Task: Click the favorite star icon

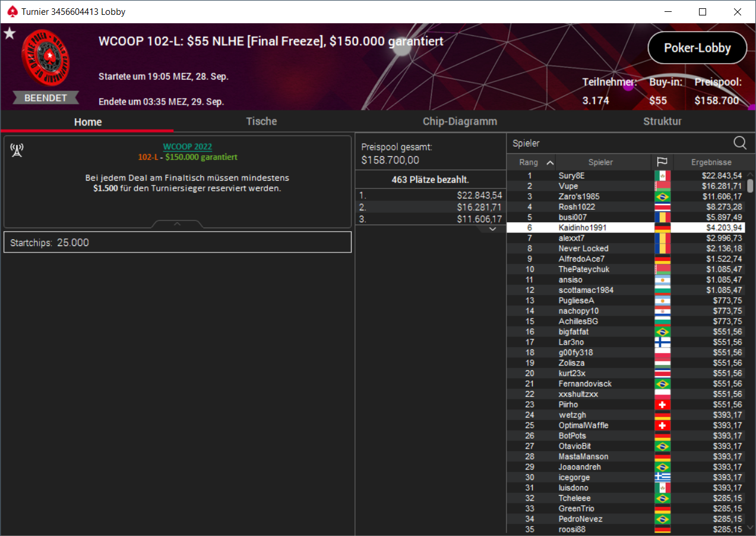Action: 10,33
